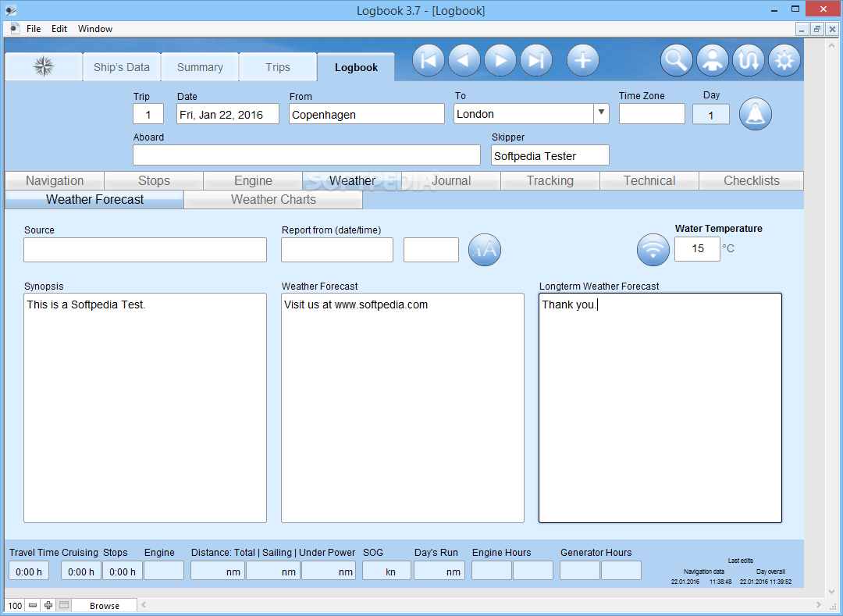This screenshot has width=843, height=616.
Task: Click the From field containing Copenhagen
Action: tap(367, 114)
